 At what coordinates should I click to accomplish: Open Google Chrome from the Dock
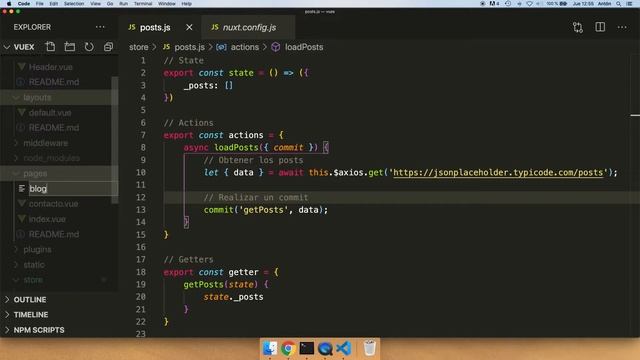(288, 348)
